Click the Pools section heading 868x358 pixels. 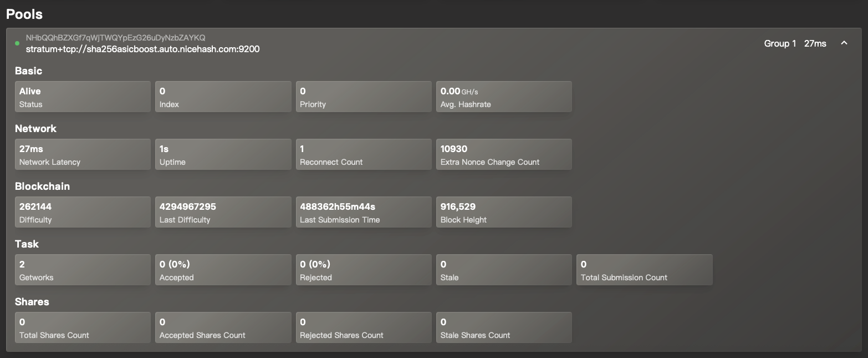click(24, 14)
